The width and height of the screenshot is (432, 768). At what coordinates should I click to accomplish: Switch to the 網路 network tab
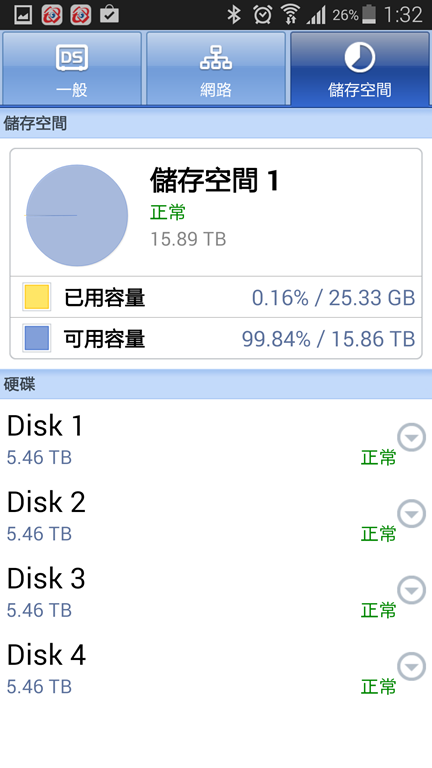pos(216,68)
